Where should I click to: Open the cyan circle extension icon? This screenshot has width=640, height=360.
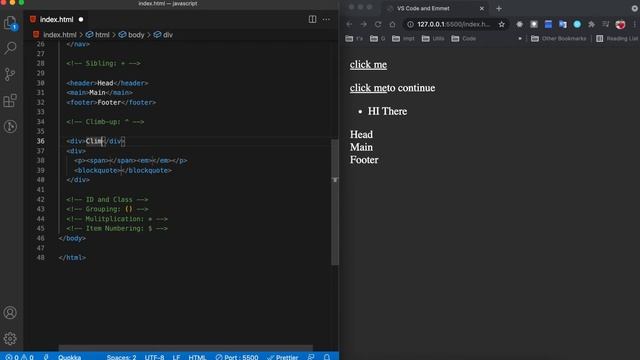click(577, 24)
